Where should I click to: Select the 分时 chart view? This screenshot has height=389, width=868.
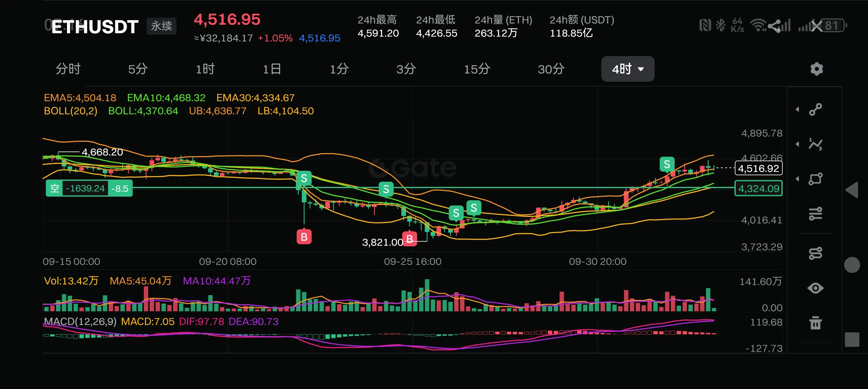pos(68,69)
